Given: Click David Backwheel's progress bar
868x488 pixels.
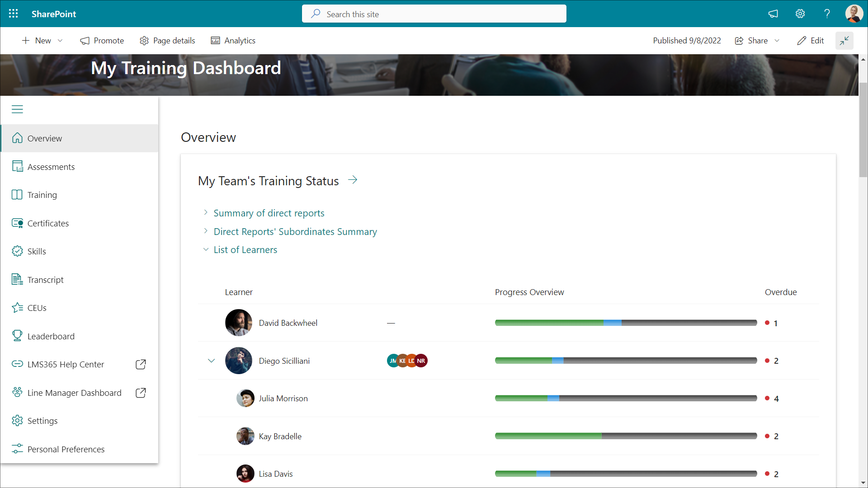Looking at the screenshot, I should (626, 323).
